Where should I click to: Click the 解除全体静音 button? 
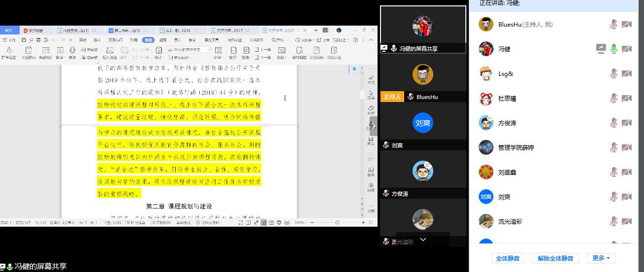click(555, 258)
